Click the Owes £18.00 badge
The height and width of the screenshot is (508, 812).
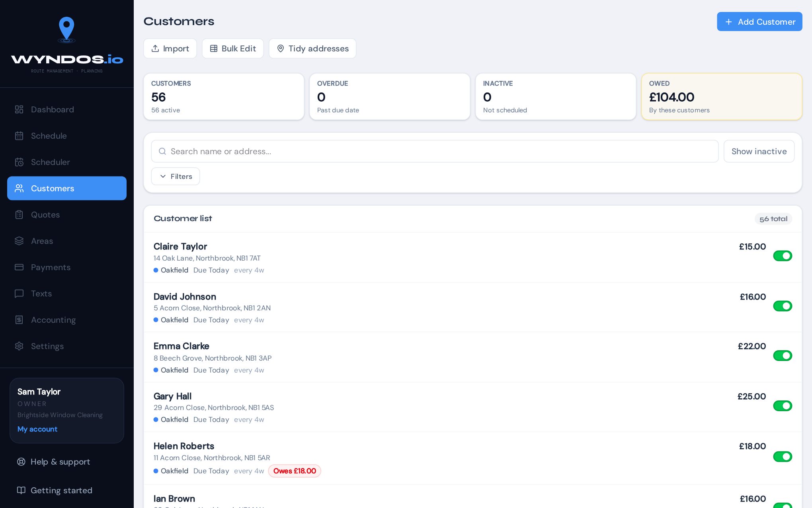[295, 471]
